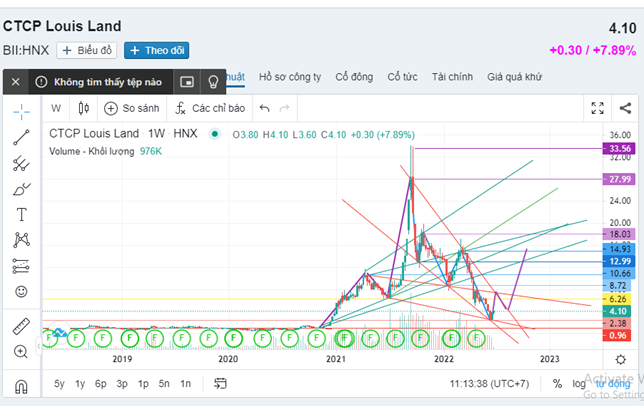
Task: Click the 2021 time axis label
Action: tap(336, 359)
